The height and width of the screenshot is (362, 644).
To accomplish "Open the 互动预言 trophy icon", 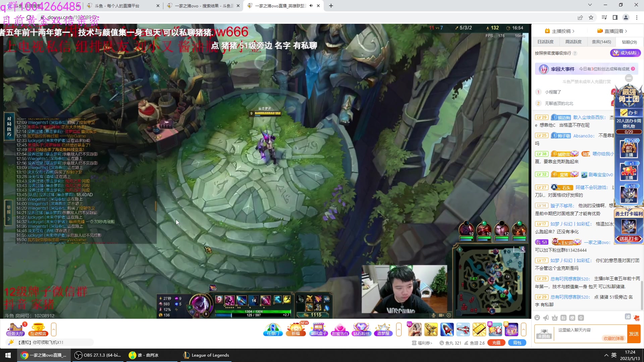I will pyautogui.click(x=38, y=329).
